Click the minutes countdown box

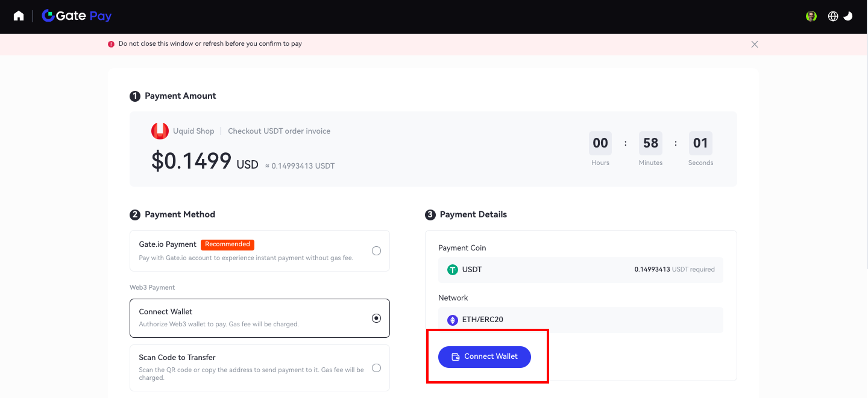[650, 143]
